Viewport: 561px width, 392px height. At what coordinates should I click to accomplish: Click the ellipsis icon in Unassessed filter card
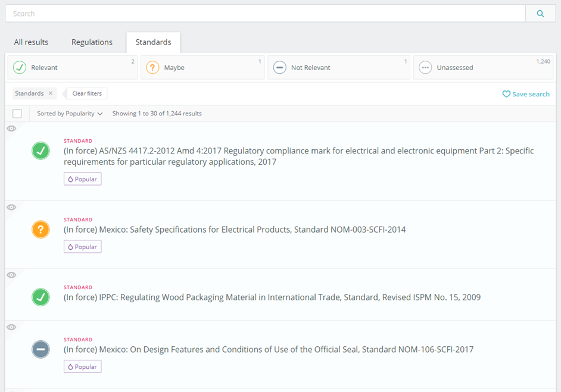(425, 67)
